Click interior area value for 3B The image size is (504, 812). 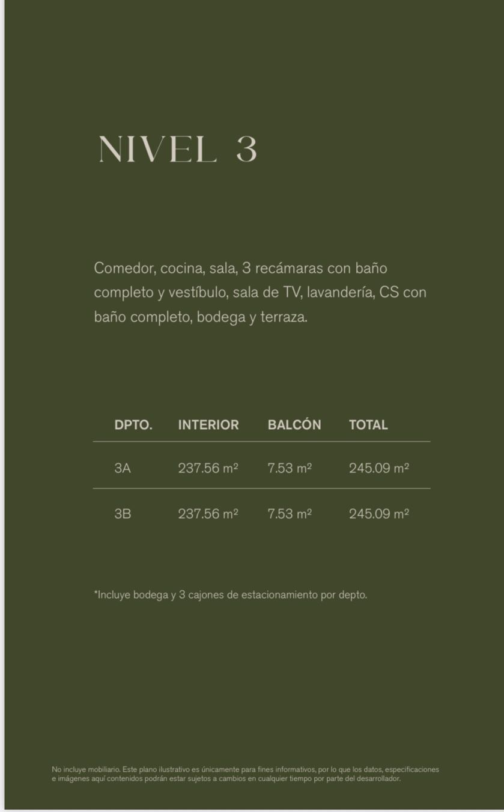[208, 514]
